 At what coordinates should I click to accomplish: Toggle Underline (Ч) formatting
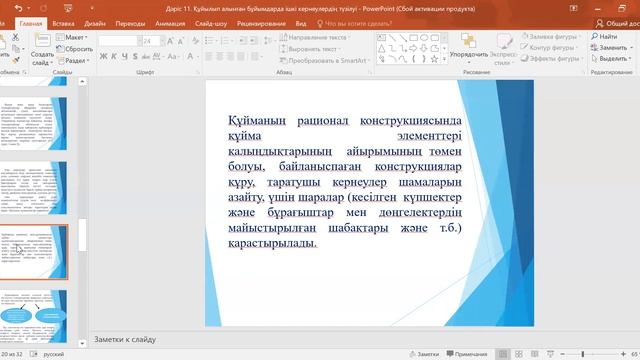[124, 56]
